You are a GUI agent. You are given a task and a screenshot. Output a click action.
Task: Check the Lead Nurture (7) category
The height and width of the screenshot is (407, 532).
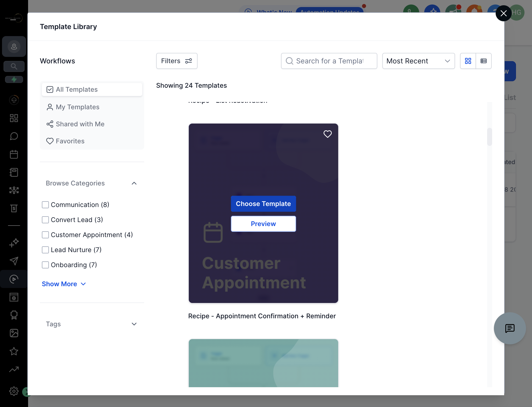(45, 250)
